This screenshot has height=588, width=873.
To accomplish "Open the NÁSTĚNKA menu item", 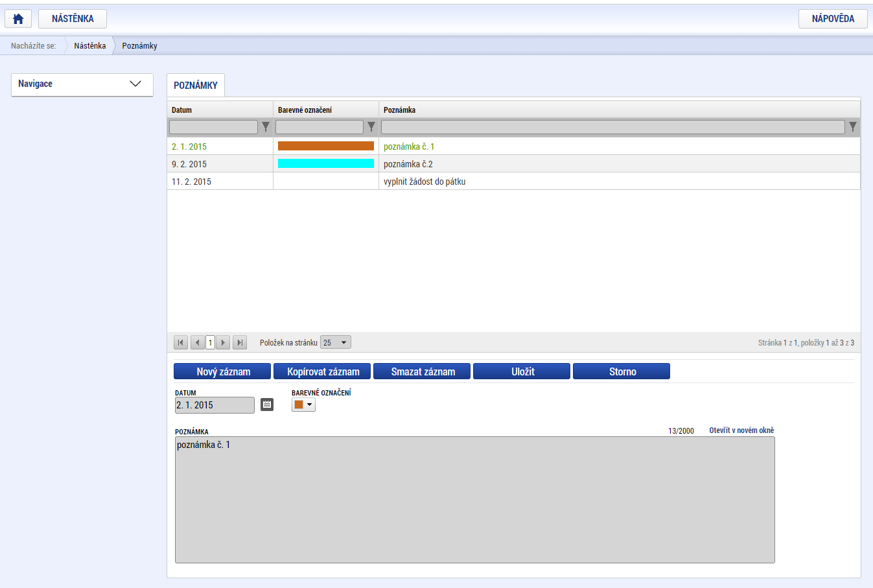I will (73, 19).
